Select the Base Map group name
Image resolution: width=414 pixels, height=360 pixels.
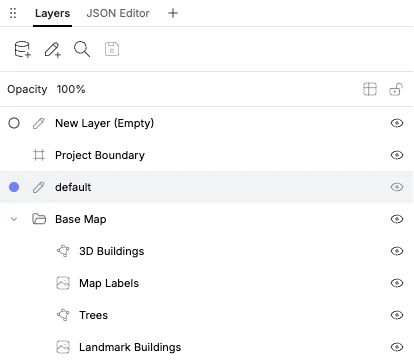click(81, 219)
